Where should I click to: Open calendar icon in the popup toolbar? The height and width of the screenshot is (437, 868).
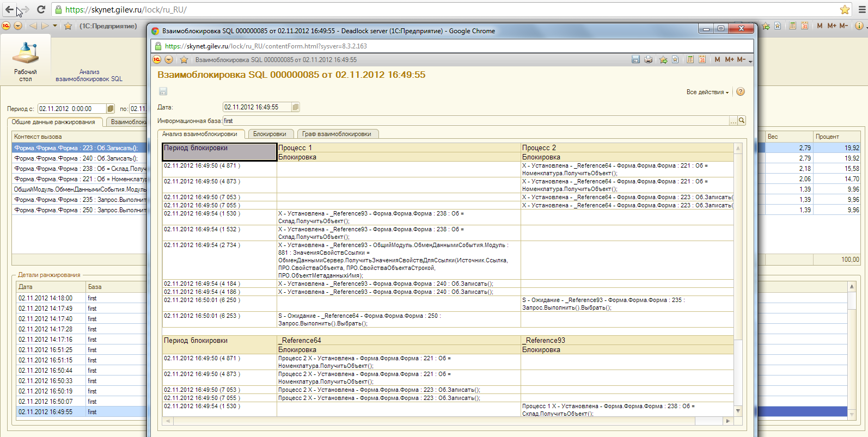coord(702,59)
